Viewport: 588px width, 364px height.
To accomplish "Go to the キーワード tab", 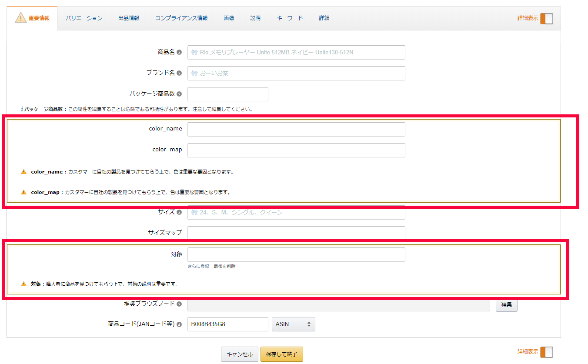I will coord(290,18).
